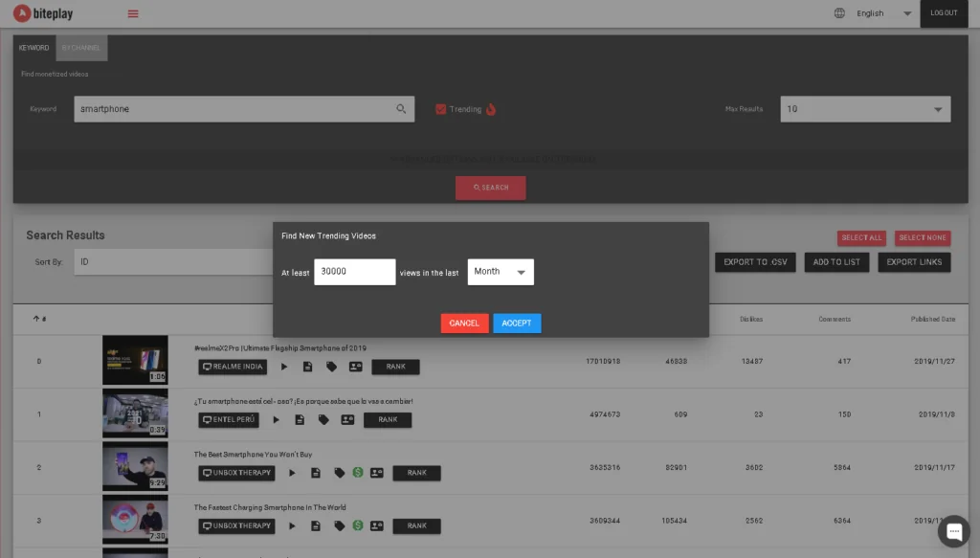The height and width of the screenshot is (558, 980).
Task: Open the contact card icon for REALME INDIA
Action: pos(358,367)
